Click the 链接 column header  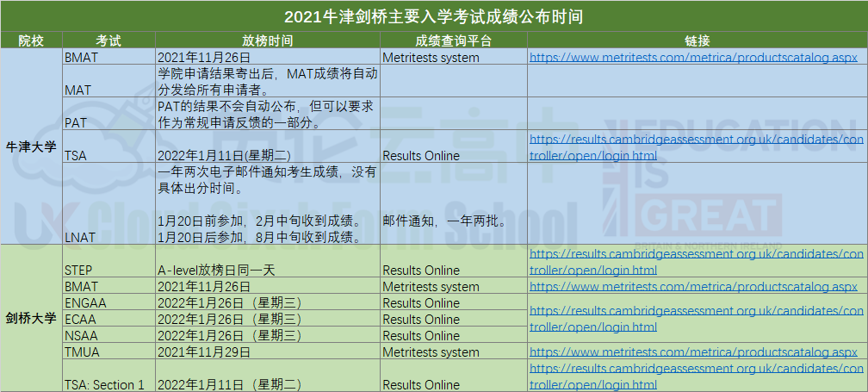click(697, 40)
